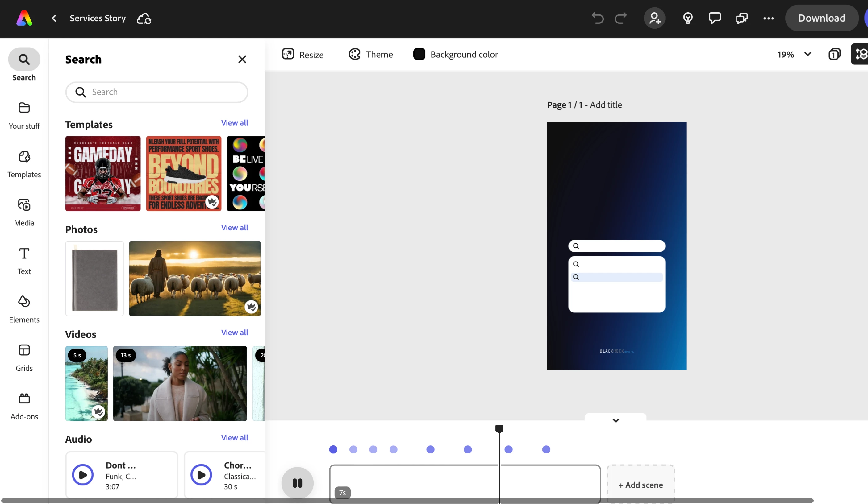The height and width of the screenshot is (504, 868).
Task: Open the invite collaborators icon
Action: 654,18
